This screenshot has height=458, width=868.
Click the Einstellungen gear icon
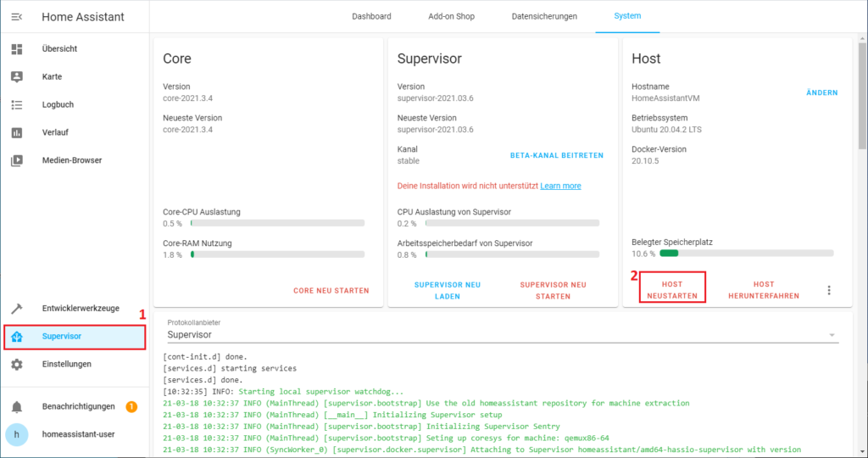17,365
